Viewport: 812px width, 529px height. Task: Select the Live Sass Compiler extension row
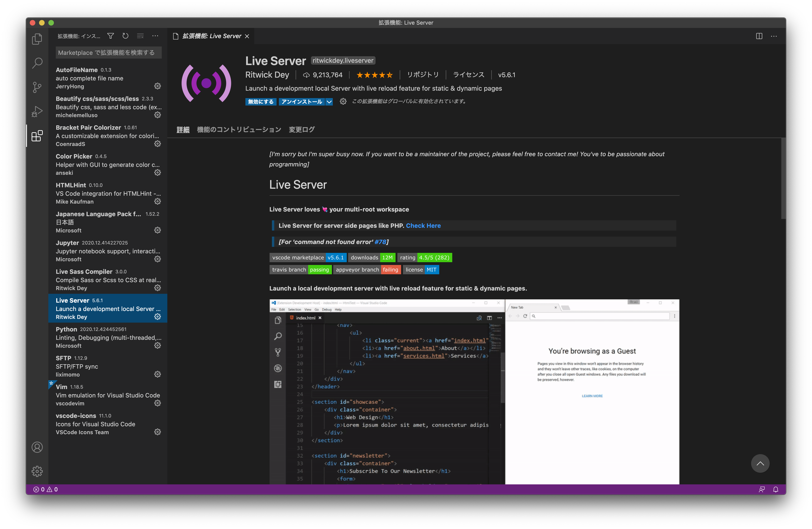pyautogui.click(x=108, y=280)
